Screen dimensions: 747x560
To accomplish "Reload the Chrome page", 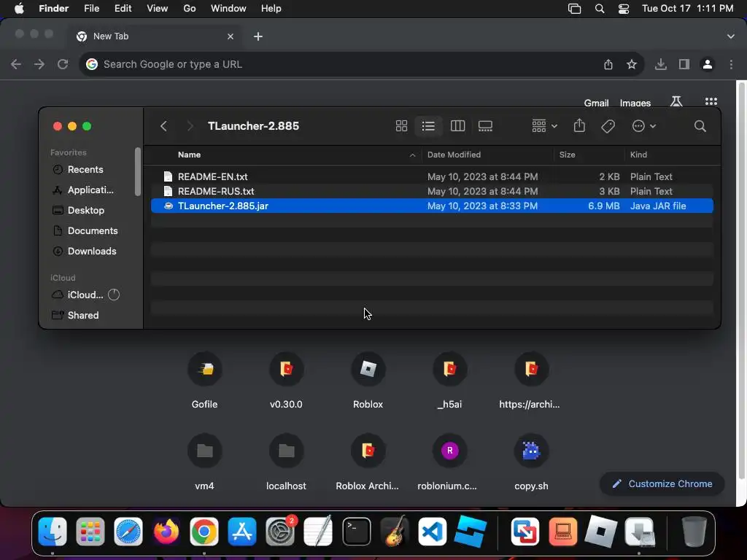I will coord(63,64).
